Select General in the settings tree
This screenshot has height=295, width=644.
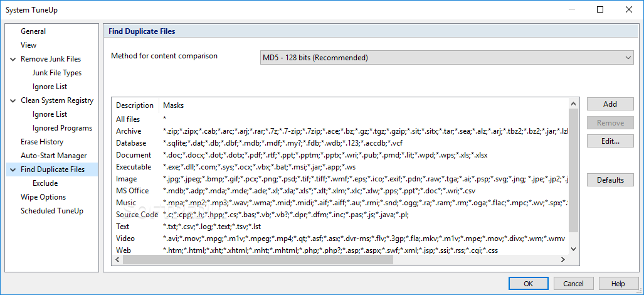point(33,31)
